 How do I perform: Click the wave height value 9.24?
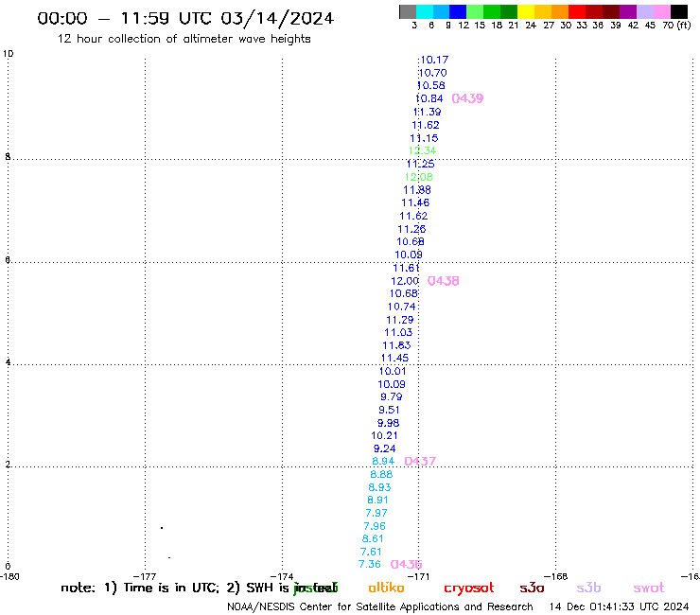(384, 448)
